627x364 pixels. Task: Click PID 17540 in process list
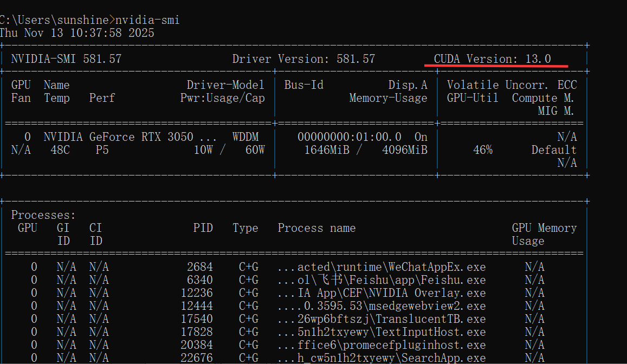197,319
